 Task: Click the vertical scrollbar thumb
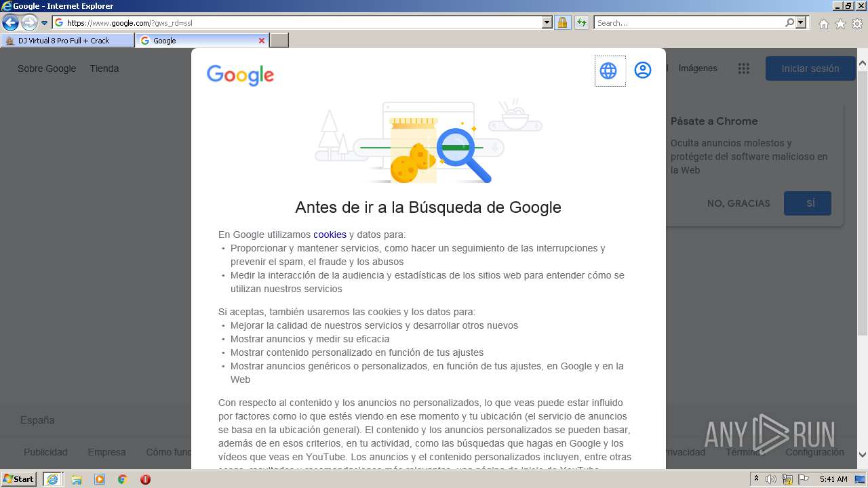tap(862, 202)
